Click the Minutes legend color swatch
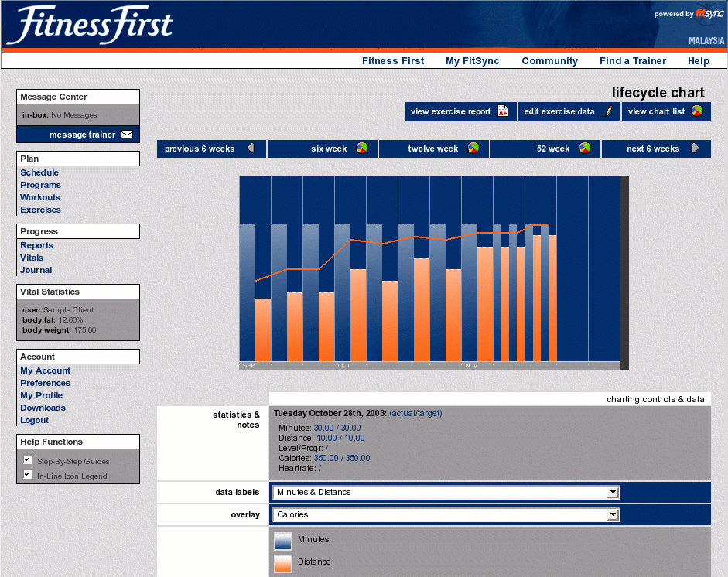The image size is (728, 577). 283,541
